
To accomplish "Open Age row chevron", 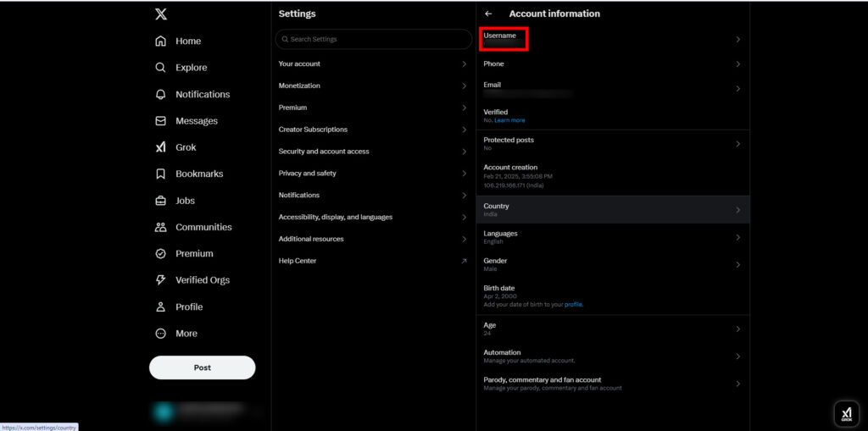I will (738, 329).
